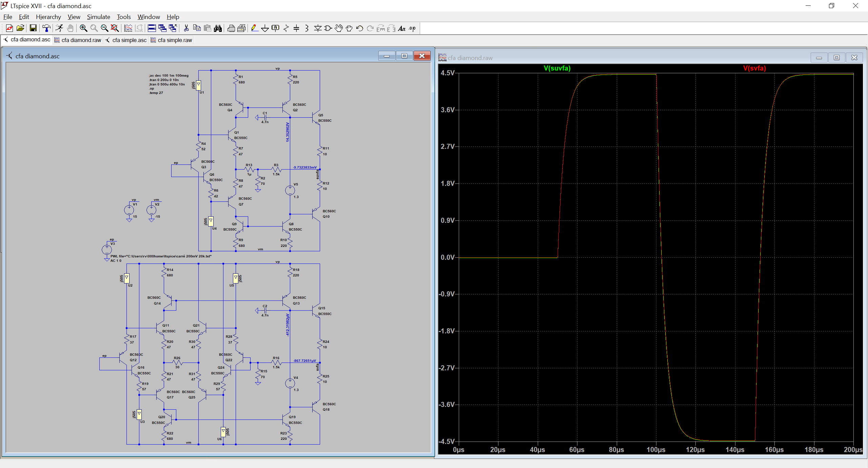The width and height of the screenshot is (868, 468).
Task: Minimize the cfa diamond.asc child window
Action: (x=387, y=56)
